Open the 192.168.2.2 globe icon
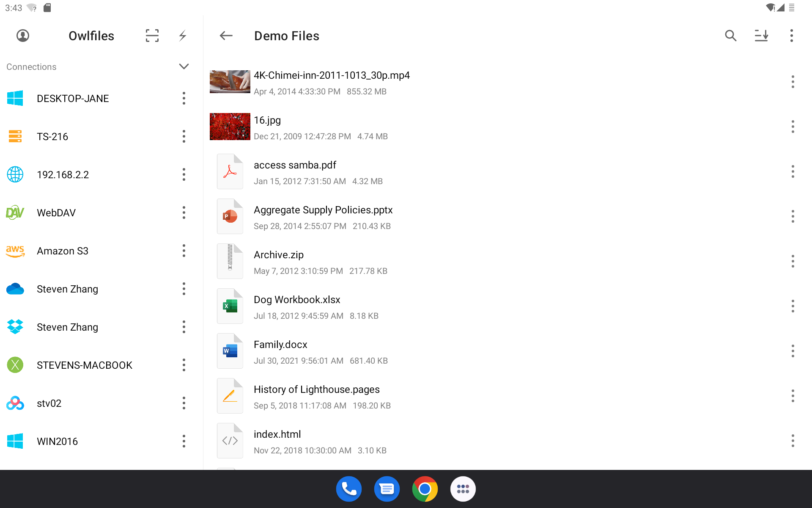812x508 pixels. click(x=15, y=174)
